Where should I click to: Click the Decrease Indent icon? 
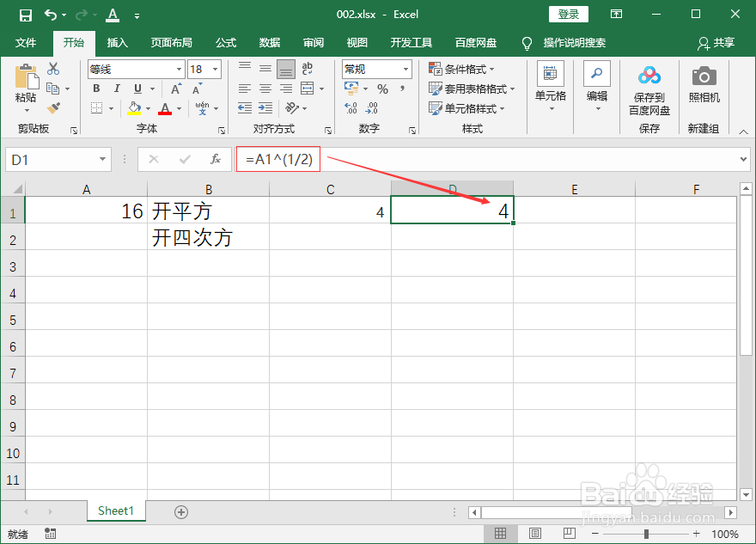click(245, 108)
